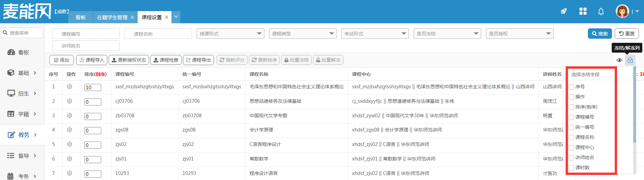Open the notification bell
This screenshot has height=180, width=644.
[x=601, y=11]
